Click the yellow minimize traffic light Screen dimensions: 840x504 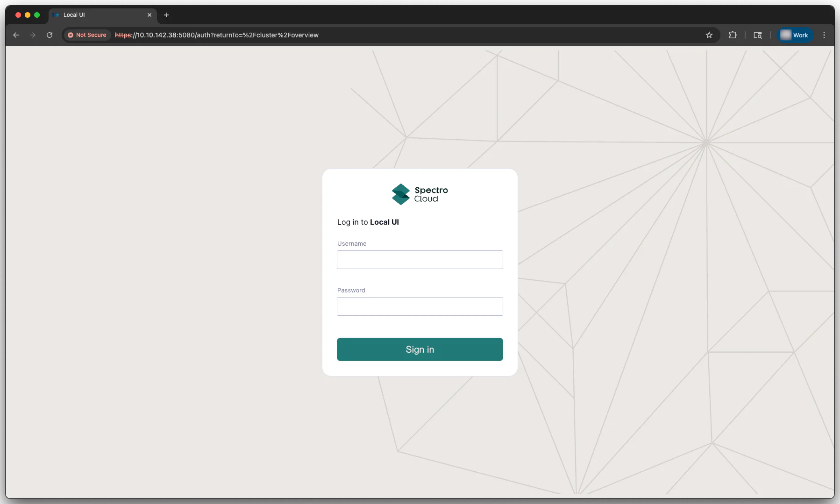coord(27,14)
